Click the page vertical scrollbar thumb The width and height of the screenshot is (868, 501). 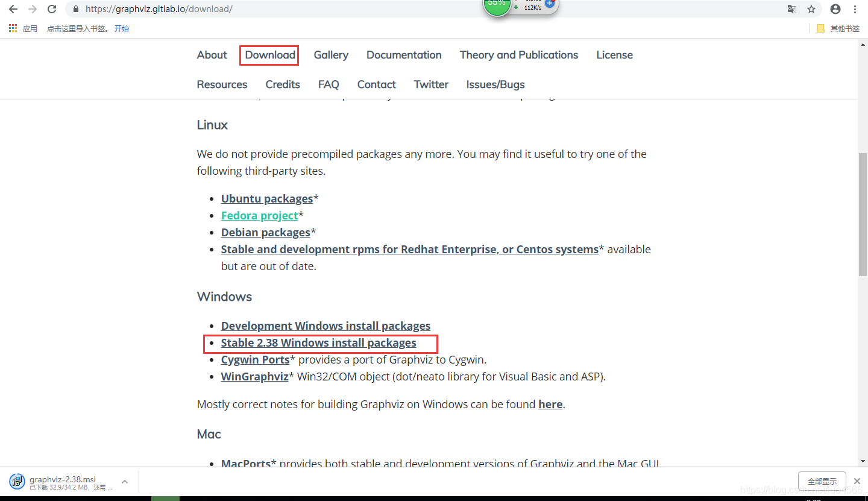click(x=863, y=214)
